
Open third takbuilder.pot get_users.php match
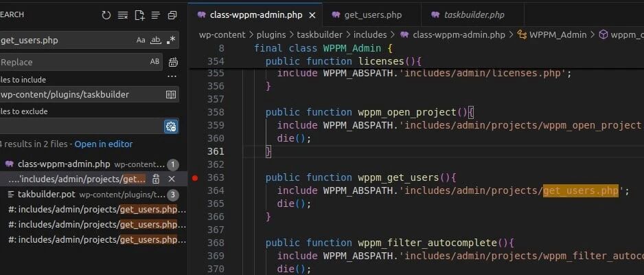coord(93,240)
